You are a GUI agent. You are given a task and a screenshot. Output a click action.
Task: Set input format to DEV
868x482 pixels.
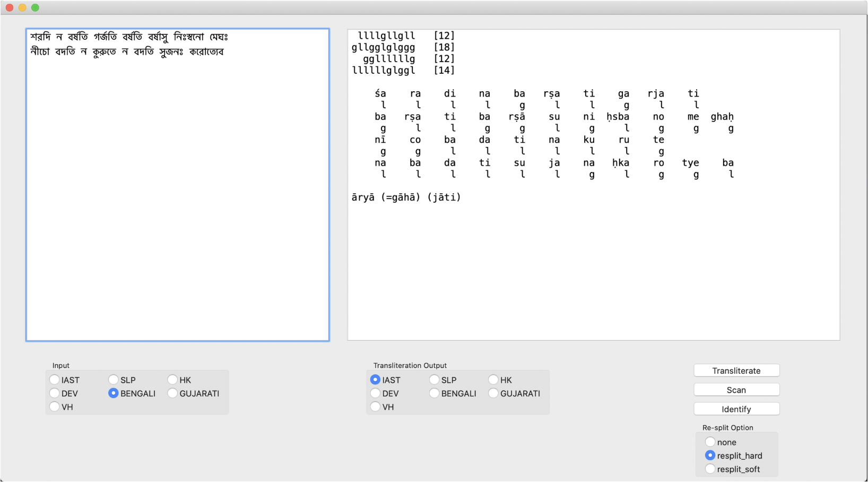tap(55, 393)
